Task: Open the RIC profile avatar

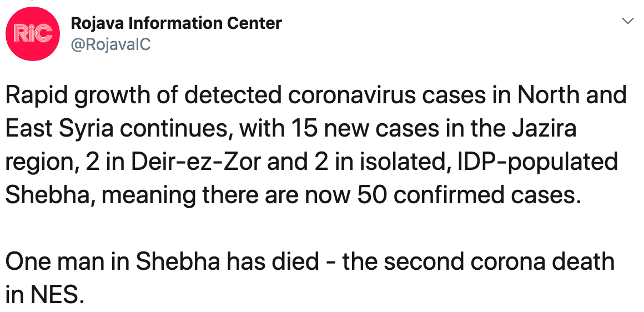Action: (x=32, y=34)
